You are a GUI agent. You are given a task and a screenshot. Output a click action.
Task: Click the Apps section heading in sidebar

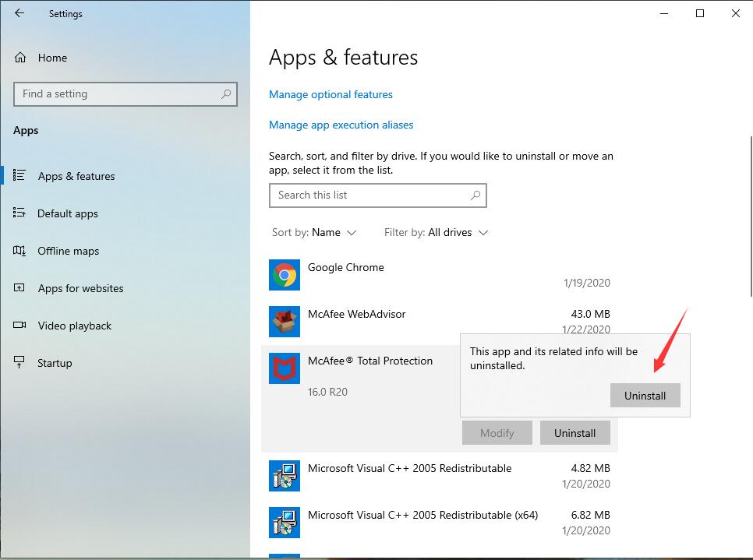26,131
